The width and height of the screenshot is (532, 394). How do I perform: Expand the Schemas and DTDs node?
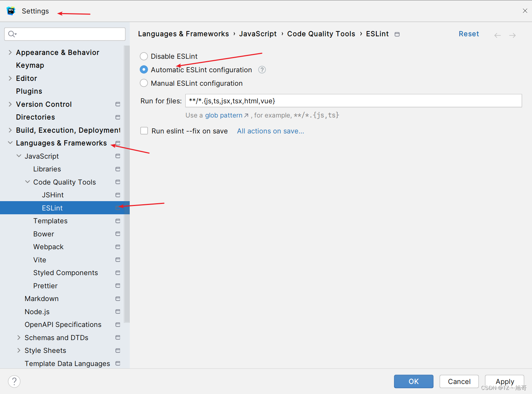click(x=19, y=337)
